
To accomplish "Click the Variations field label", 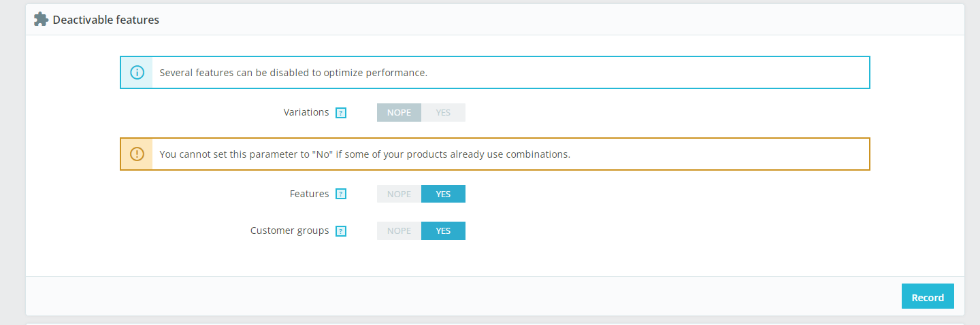I will [306, 112].
